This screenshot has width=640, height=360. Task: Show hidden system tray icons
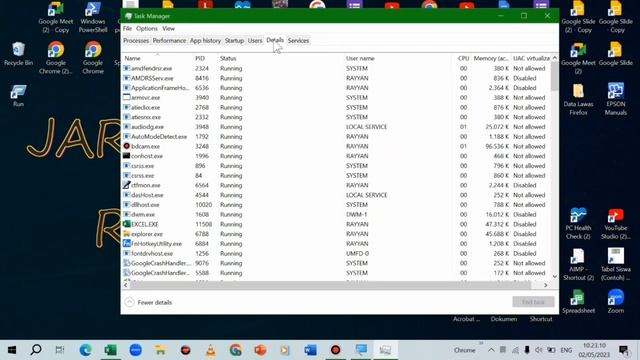point(491,350)
